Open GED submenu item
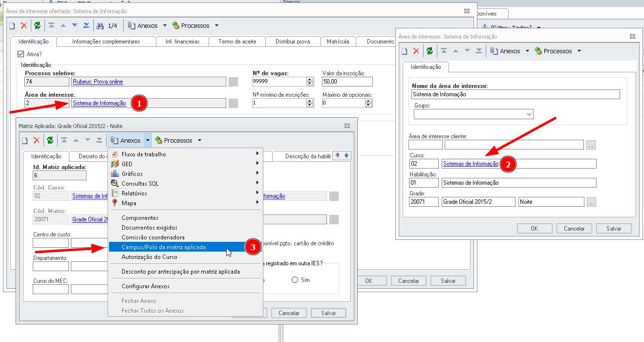644x342 pixels. [x=186, y=164]
